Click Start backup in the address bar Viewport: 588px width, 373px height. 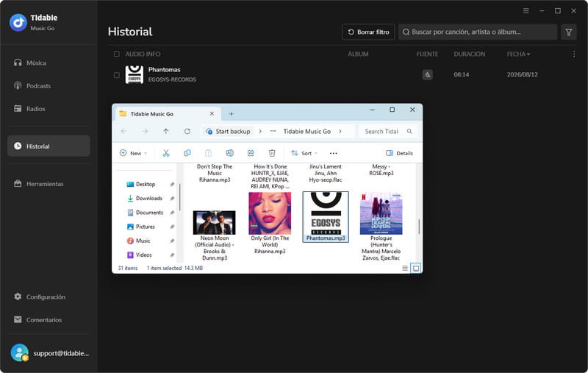coord(228,131)
